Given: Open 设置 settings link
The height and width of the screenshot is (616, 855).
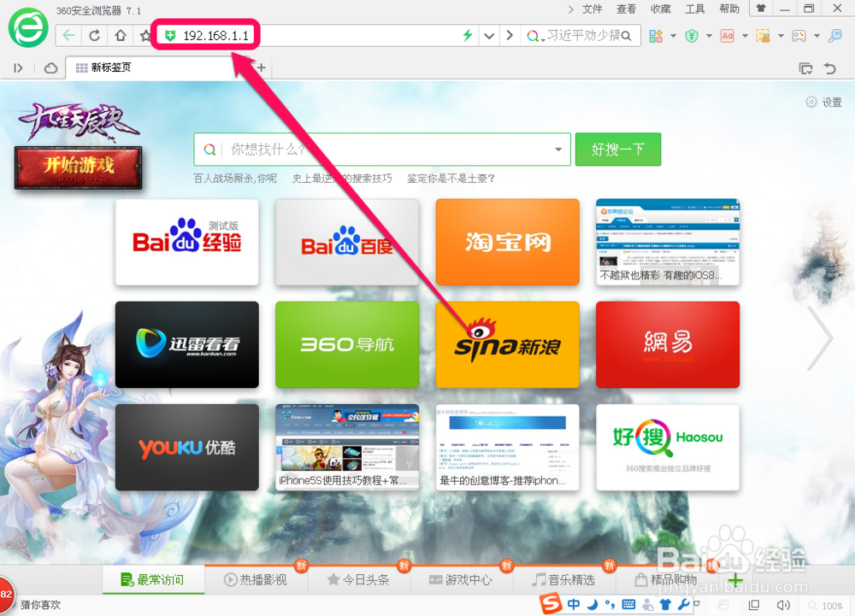Looking at the screenshot, I should [x=824, y=102].
